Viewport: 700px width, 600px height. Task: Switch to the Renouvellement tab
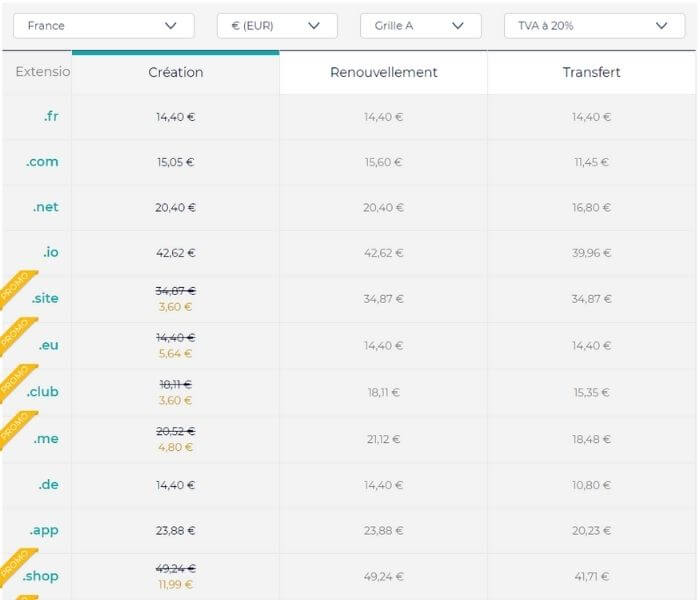(383, 72)
